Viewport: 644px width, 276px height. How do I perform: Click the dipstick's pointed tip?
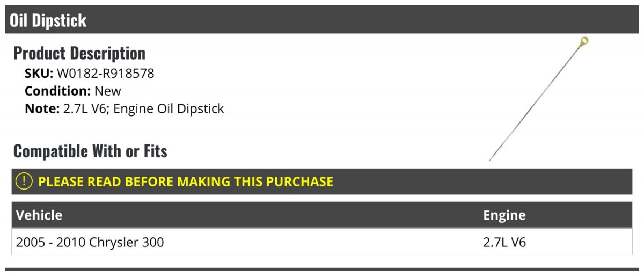point(491,158)
